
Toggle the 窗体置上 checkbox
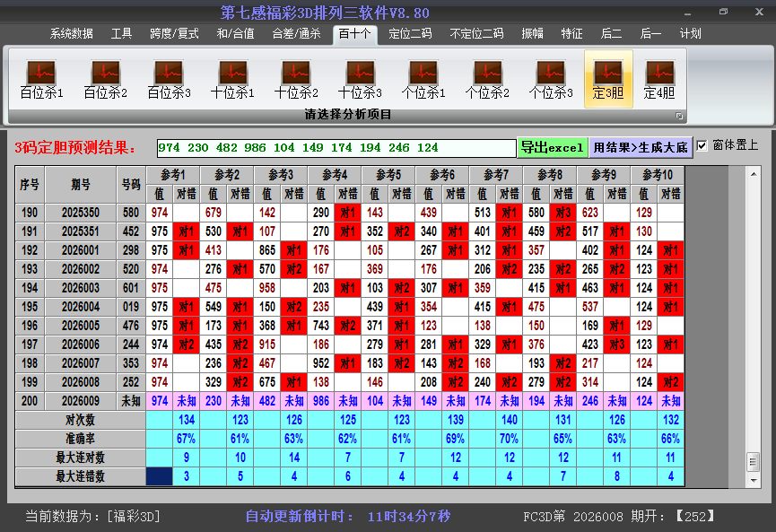pyautogui.click(x=702, y=145)
